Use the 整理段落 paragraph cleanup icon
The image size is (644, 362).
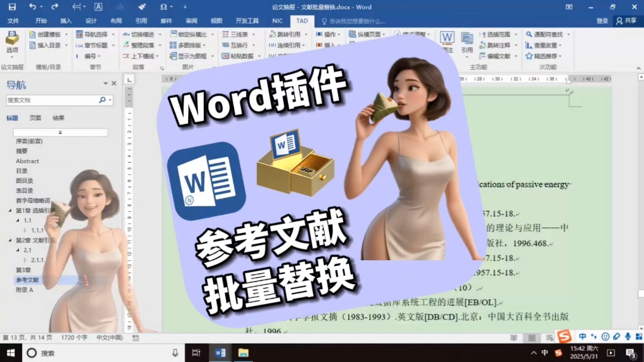point(126,45)
